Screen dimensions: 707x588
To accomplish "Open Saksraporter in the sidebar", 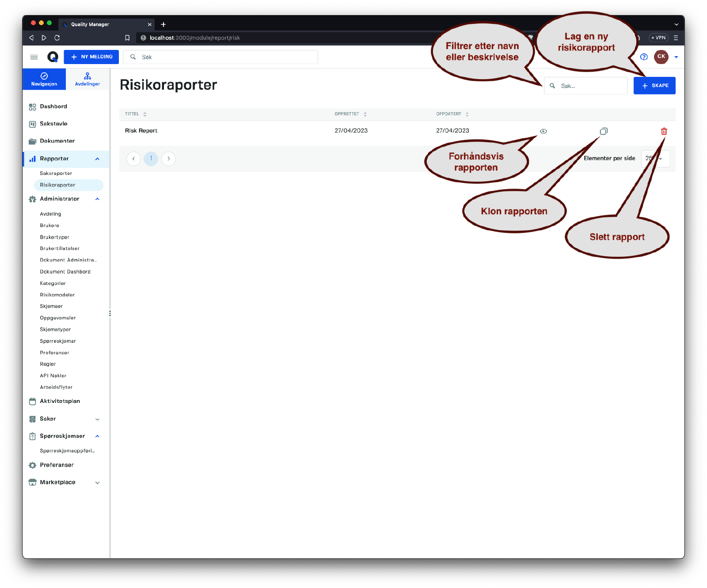I will click(x=56, y=174).
